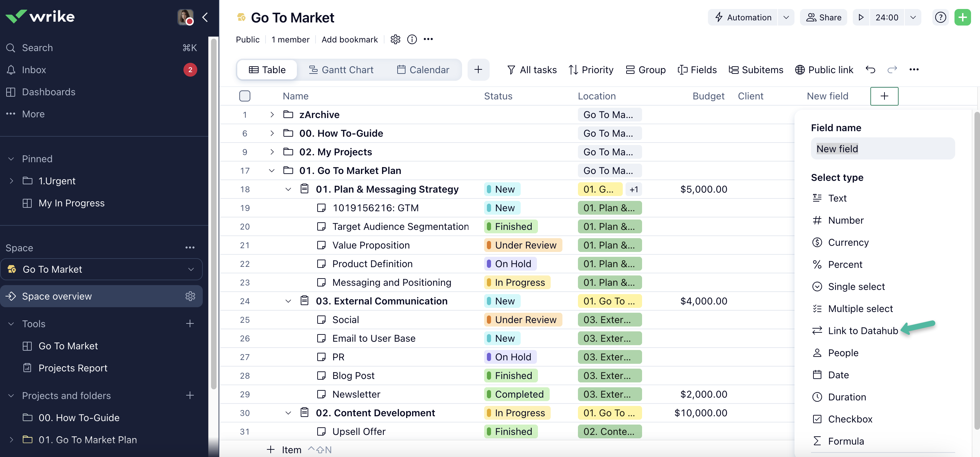Image resolution: width=980 pixels, height=457 pixels.
Task: Select the Checkbox field type
Action: pos(850,419)
